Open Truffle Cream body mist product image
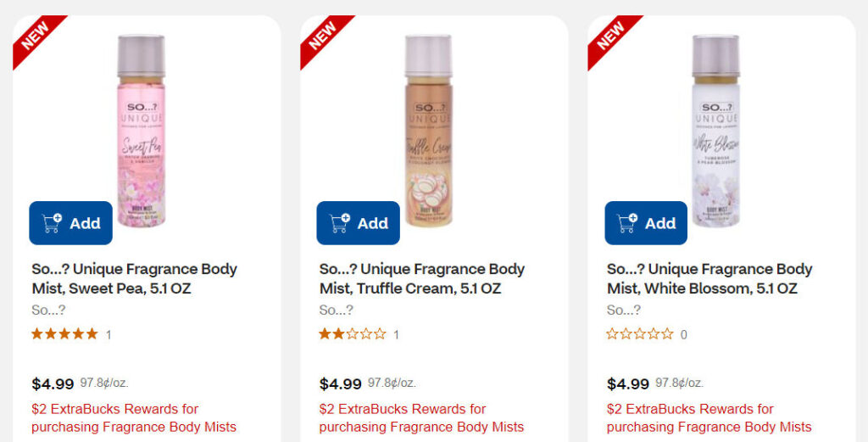 point(428,119)
